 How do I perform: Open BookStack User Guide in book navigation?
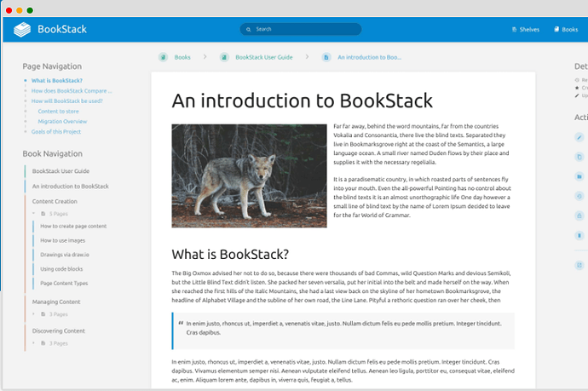tap(61, 171)
